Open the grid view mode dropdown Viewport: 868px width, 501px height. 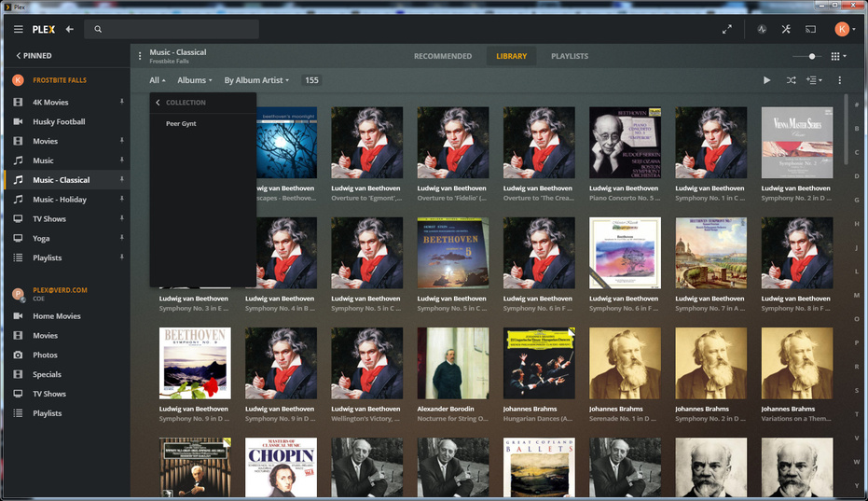point(838,56)
